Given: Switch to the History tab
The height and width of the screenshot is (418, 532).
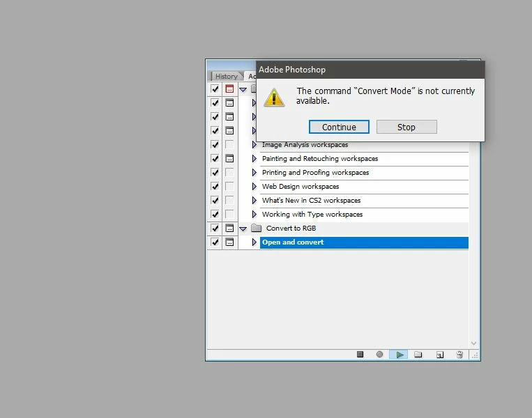Looking at the screenshot, I should (227, 76).
